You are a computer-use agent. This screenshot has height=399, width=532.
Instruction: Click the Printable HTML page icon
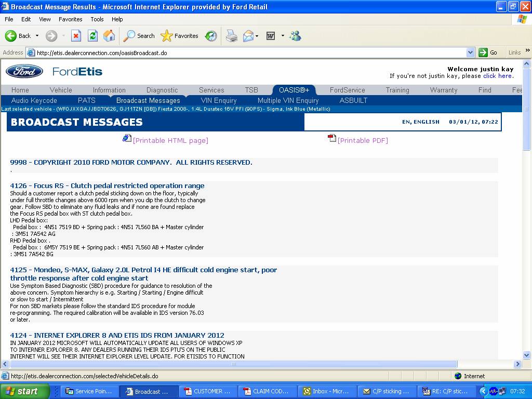tap(127, 138)
